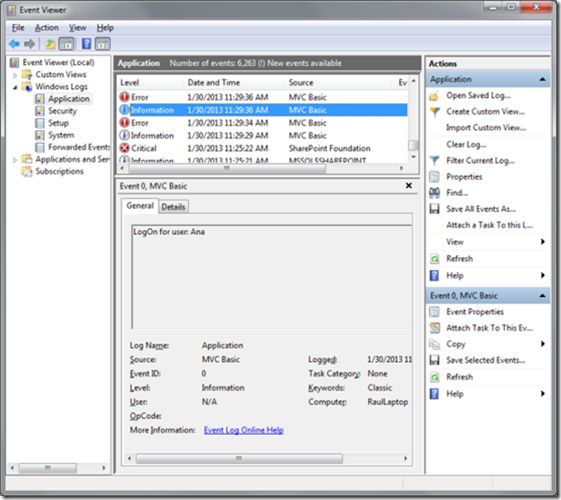Open the Setup log
The image size is (561, 500).
pyautogui.click(x=58, y=123)
